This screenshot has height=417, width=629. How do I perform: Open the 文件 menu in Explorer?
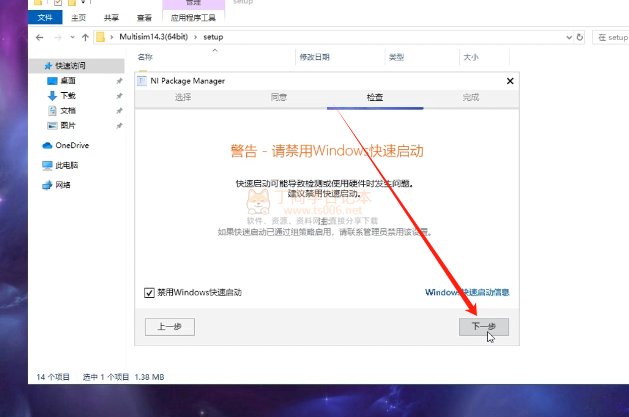pos(45,18)
